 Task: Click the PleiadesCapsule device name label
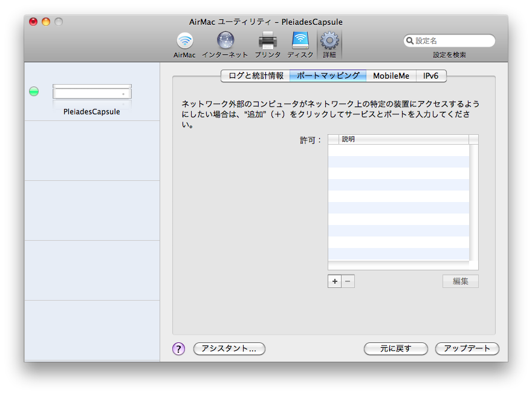(x=92, y=112)
